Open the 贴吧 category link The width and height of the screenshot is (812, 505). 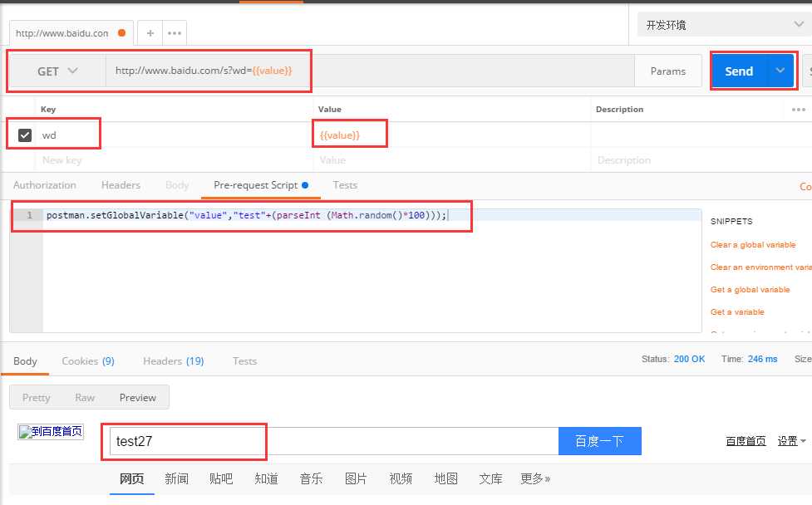pos(221,478)
